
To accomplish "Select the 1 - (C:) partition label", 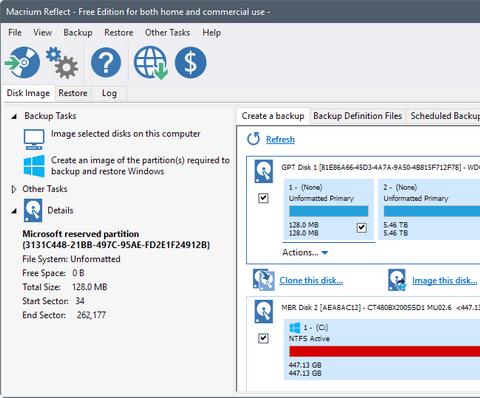I will [x=316, y=328].
